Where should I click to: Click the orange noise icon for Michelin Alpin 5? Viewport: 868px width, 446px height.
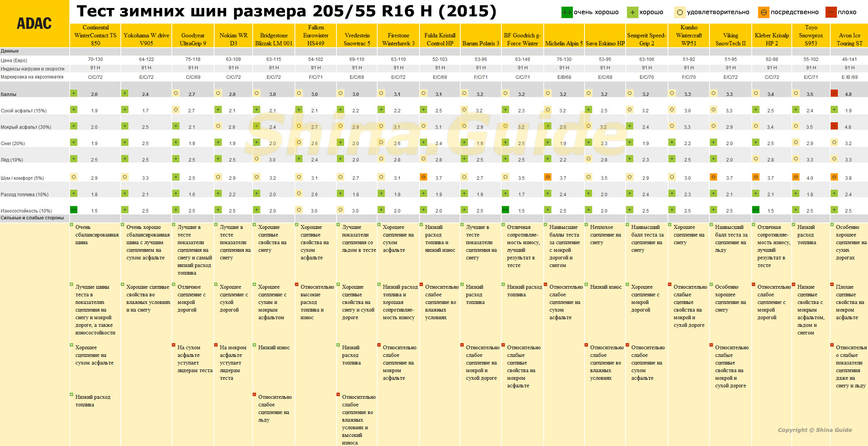(548, 177)
